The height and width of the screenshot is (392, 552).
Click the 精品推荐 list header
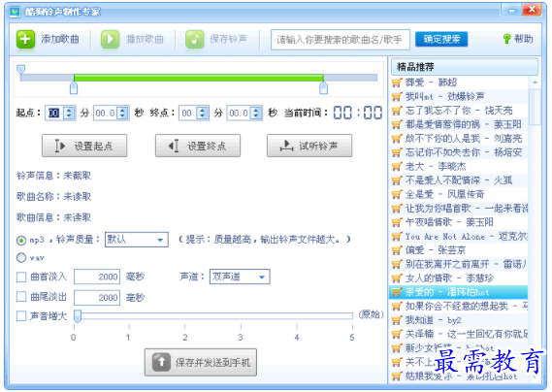465,67
